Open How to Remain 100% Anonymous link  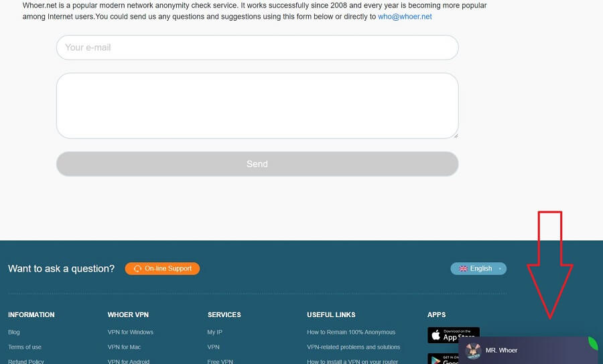(351, 332)
